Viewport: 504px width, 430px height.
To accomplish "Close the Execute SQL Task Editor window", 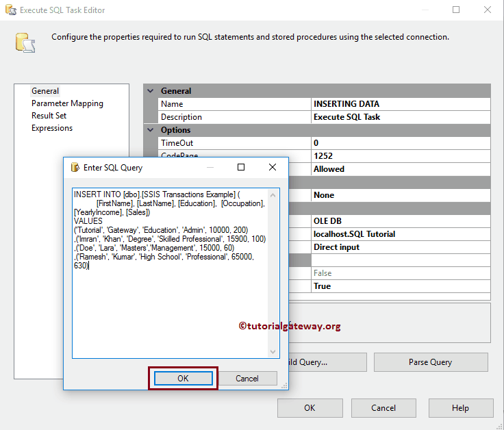I will pyautogui.click(x=488, y=10).
